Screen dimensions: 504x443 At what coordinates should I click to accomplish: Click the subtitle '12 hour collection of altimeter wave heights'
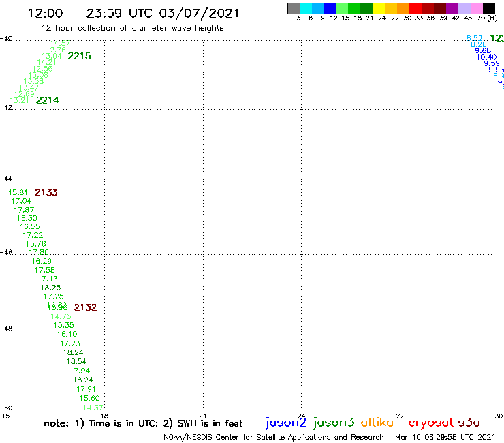tap(132, 28)
